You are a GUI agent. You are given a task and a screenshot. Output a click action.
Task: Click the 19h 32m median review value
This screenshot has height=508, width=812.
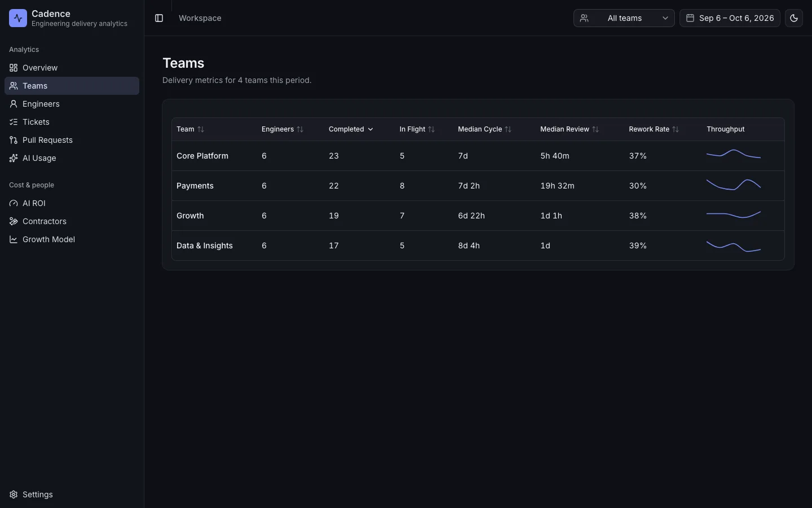point(557,186)
